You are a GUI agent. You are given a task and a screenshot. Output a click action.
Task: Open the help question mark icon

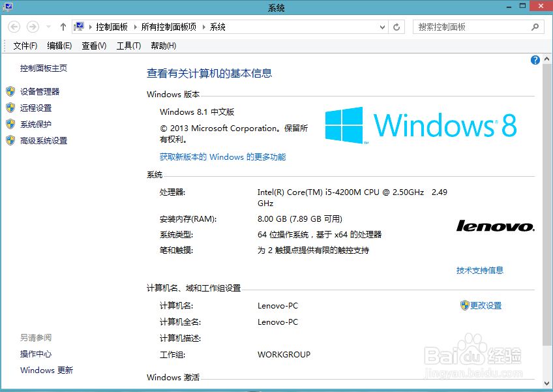pyautogui.click(x=535, y=60)
